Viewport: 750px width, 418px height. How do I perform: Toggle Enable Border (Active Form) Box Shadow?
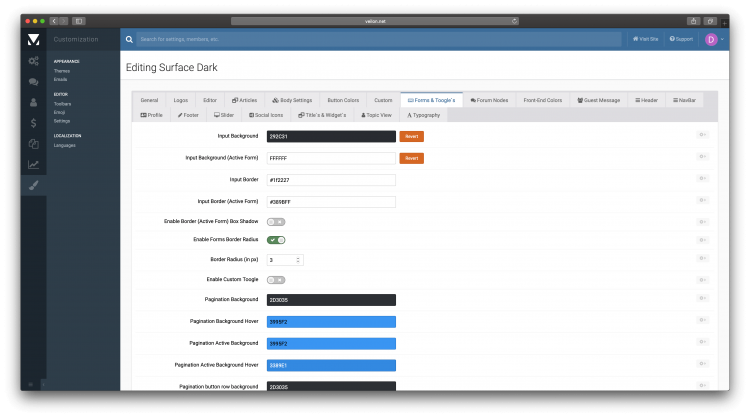click(x=275, y=221)
